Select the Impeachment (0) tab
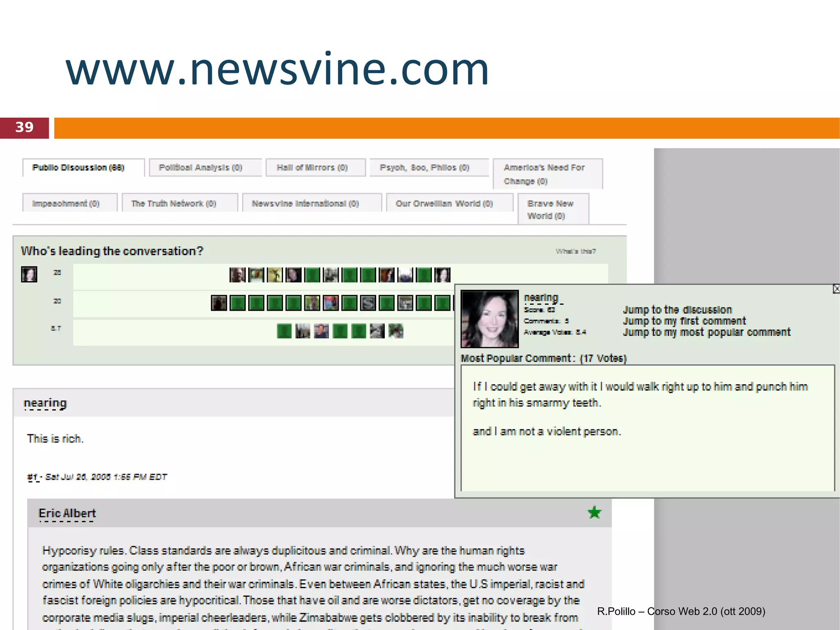This screenshot has width=840, height=630. (70, 203)
